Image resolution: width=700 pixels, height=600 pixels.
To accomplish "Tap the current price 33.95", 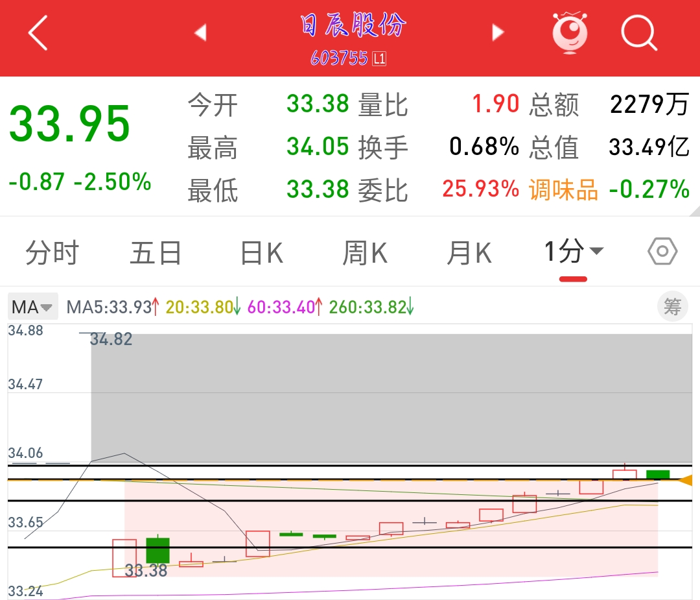I will click(69, 124).
